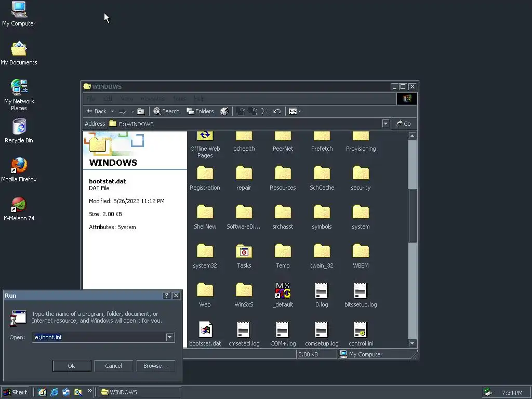The width and height of the screenshot is (532, 399).
Task: Click the History toolbar icon
Action: point(224,111)
